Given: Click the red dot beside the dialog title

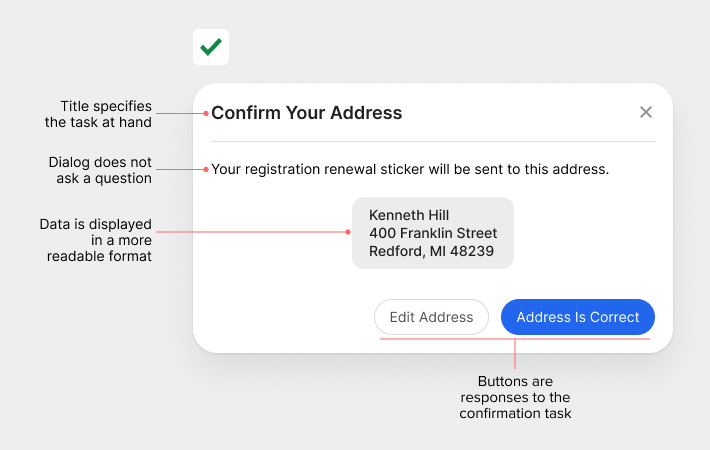Looking at the screenshot, I should (206, 113).
